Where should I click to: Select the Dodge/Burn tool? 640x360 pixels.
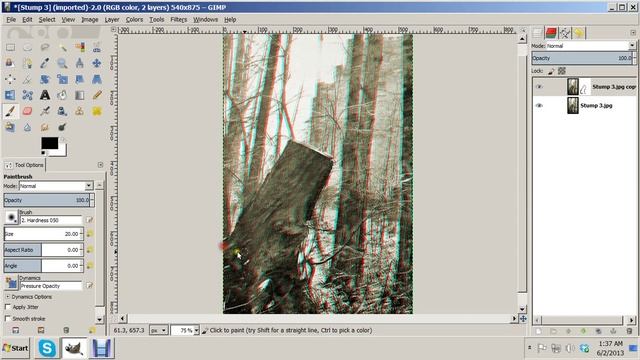pos(62,127)
